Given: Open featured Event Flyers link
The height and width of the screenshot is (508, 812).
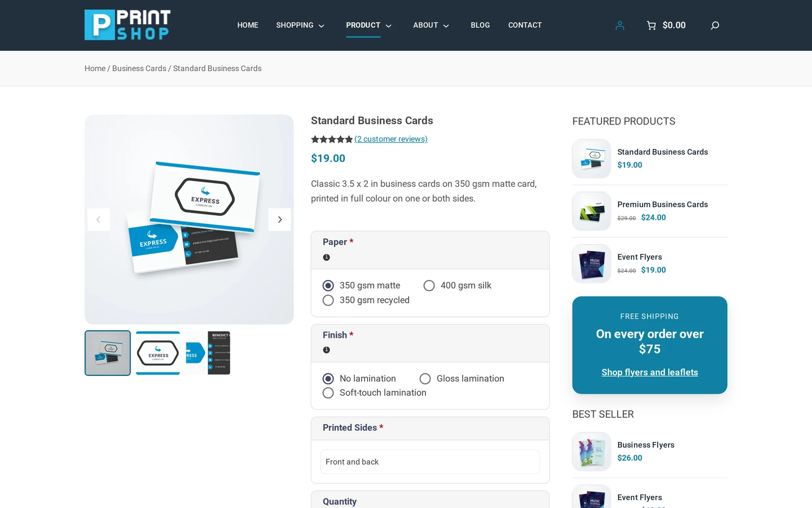Looking at the screenshot, I should (639, 257).
